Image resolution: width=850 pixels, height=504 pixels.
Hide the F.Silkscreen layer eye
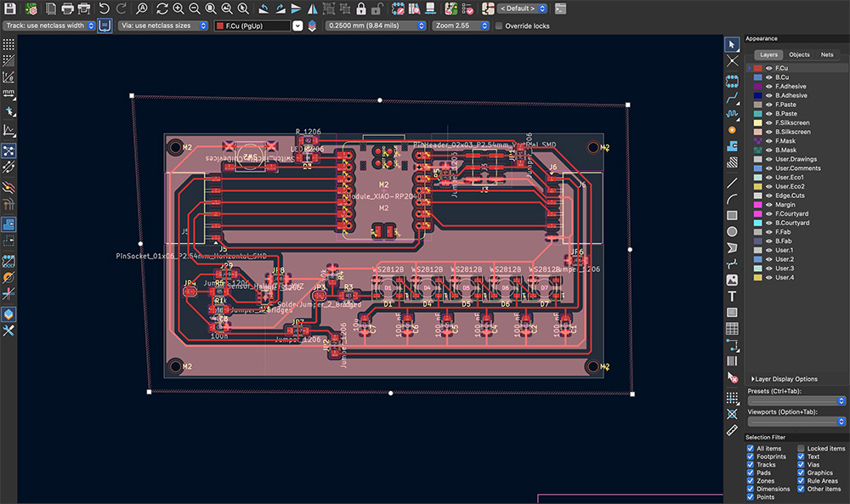768,123
